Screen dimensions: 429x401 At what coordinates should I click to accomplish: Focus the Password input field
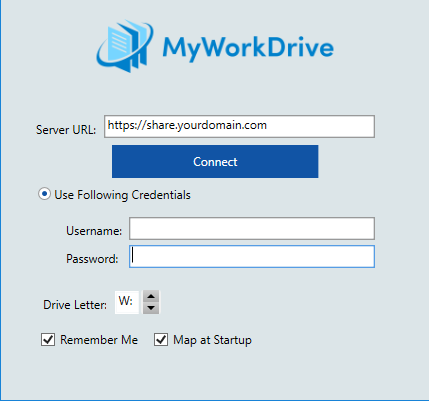pos(252,257)
